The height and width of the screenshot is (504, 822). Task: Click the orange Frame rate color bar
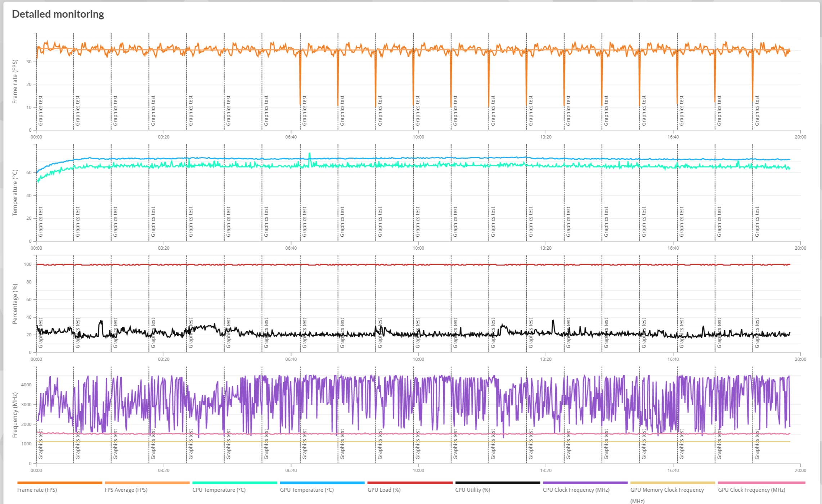pos(60,483)
